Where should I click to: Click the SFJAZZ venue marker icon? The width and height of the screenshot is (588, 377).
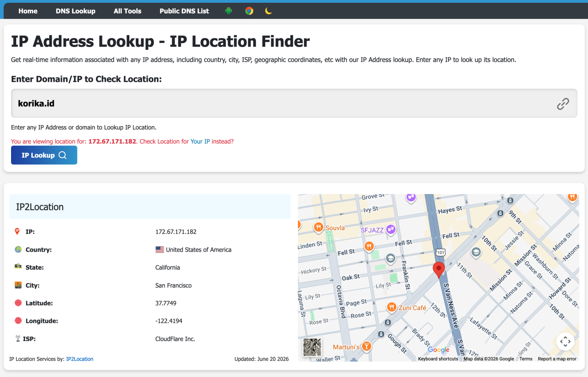pos(391,229)
